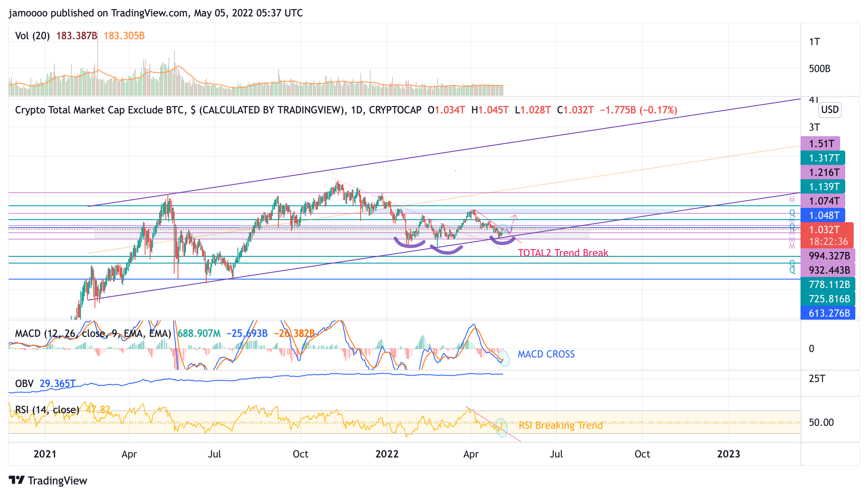Click the OBV value 29.365T
868x495 pixels.
click(58, 384)
